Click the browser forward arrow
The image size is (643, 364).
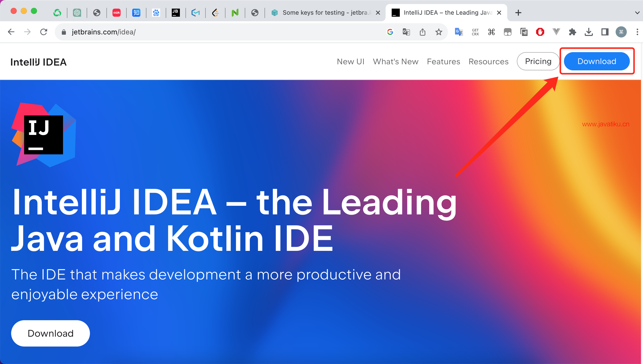[27, 32]
